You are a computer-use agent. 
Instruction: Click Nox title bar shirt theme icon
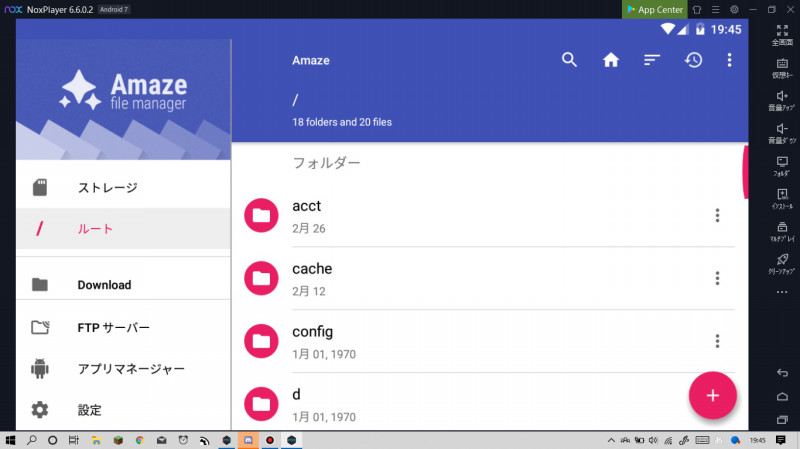[x=697, y=9]
